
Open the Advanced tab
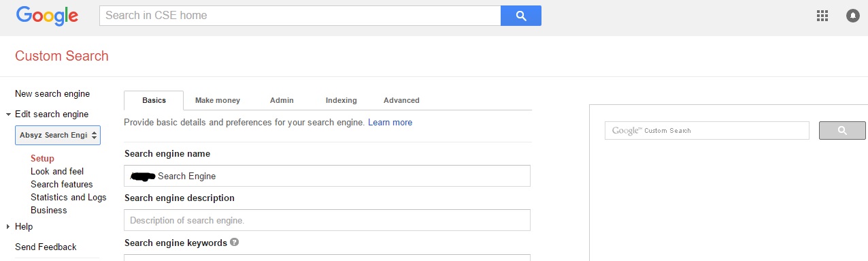pos(401,100)
